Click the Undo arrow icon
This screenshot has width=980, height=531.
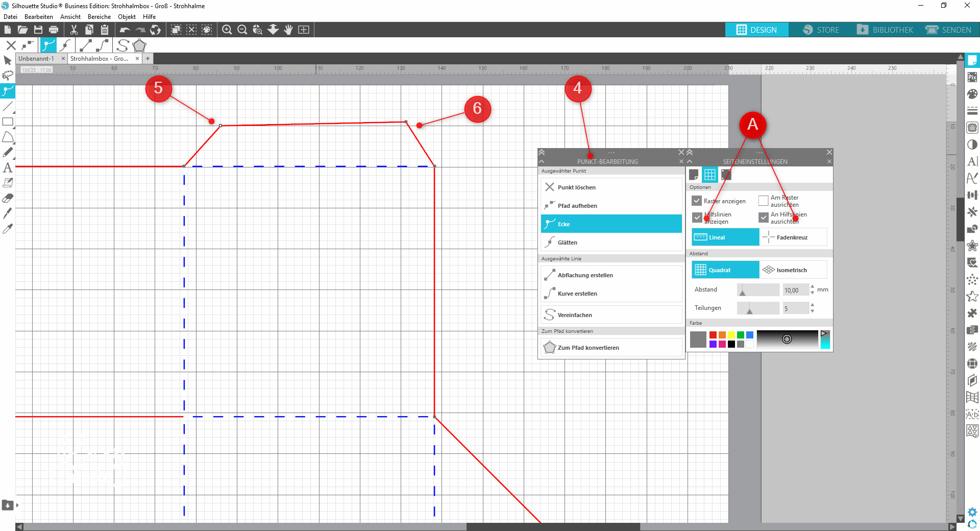click(x=125, y=30)
